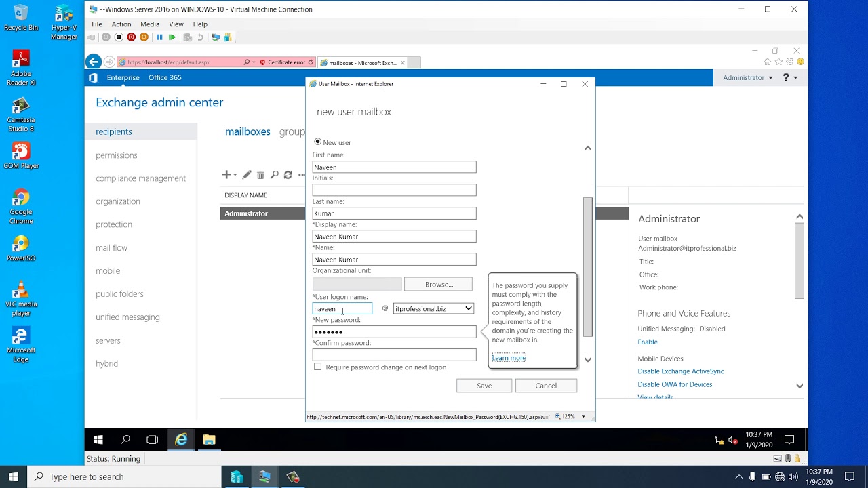868x488 pixels.
Task: Click the orange Save state button
Action: (x=144, y=37)
